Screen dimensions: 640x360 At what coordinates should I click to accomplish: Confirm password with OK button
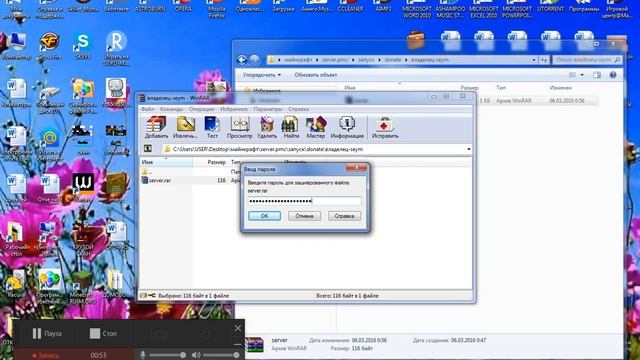tap(264, 216)
